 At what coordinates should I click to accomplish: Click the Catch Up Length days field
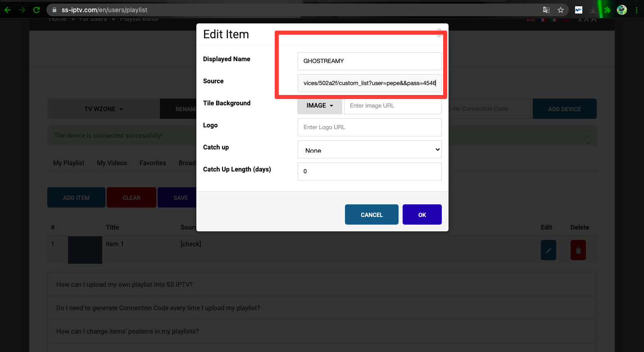pyautogui.click(x=369, y=171)
